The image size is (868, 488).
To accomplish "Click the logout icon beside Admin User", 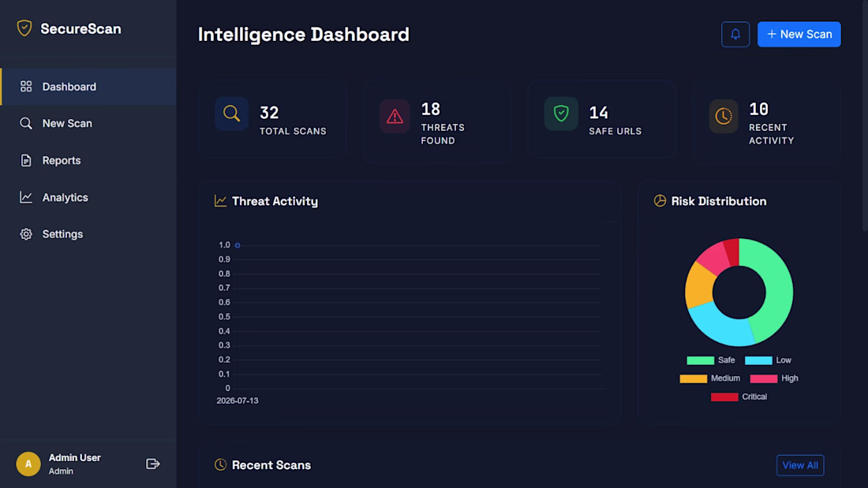I will (x=153, y=464).
